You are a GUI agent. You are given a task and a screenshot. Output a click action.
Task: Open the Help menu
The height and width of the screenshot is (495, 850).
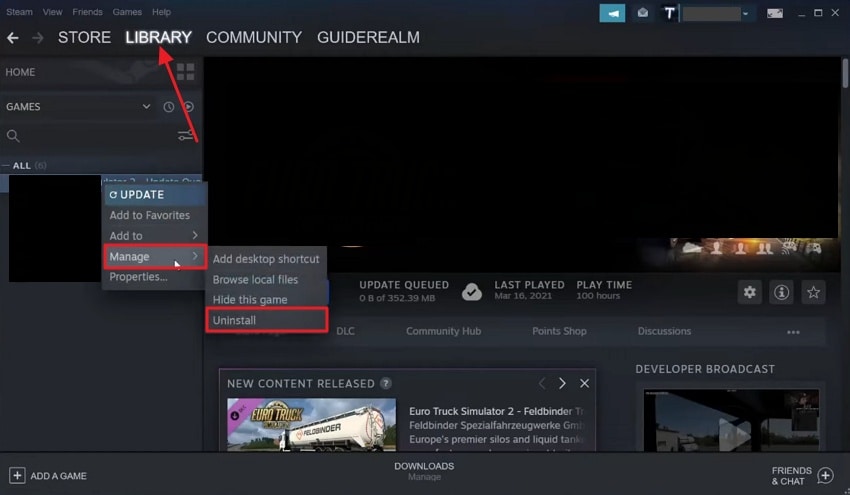[161, 12]
